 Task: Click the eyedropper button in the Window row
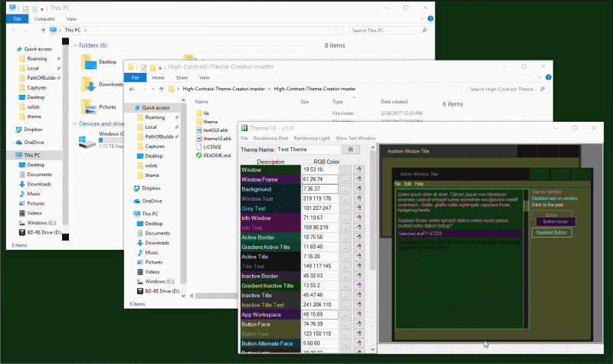[359, 169]
